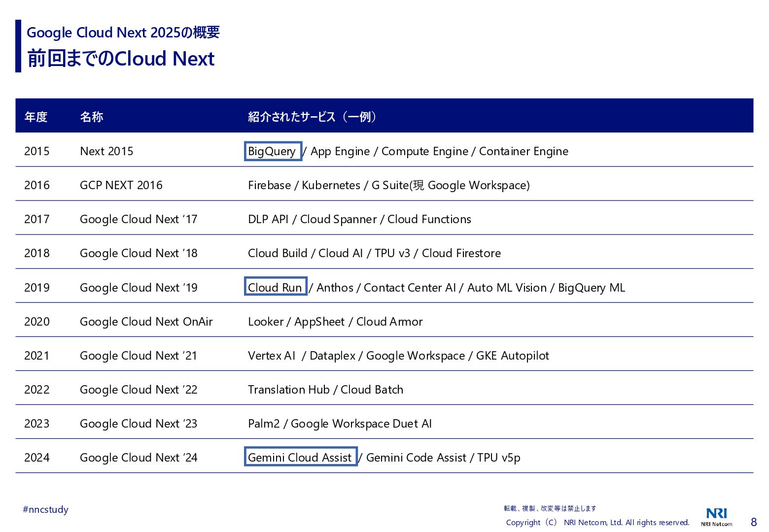
Task: Click the subtitle 'Google Cloud Next 2025の概要'
Action: click(123, 33)
